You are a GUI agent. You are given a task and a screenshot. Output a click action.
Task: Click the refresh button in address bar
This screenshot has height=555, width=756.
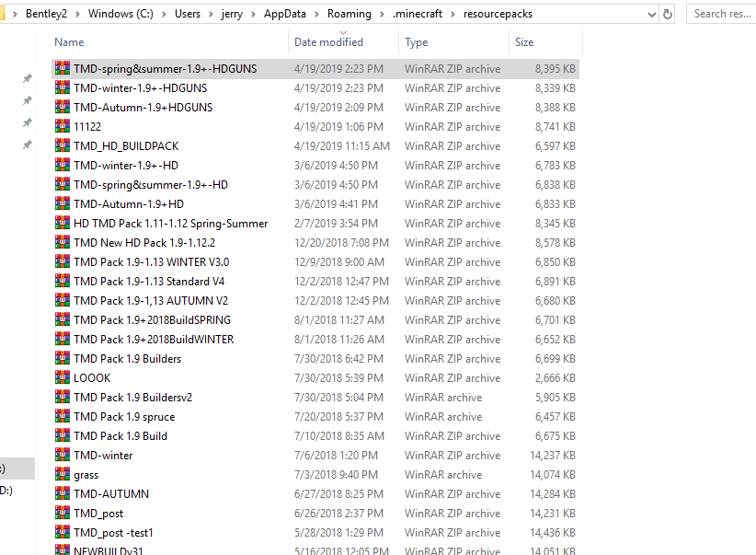point(668,14)
